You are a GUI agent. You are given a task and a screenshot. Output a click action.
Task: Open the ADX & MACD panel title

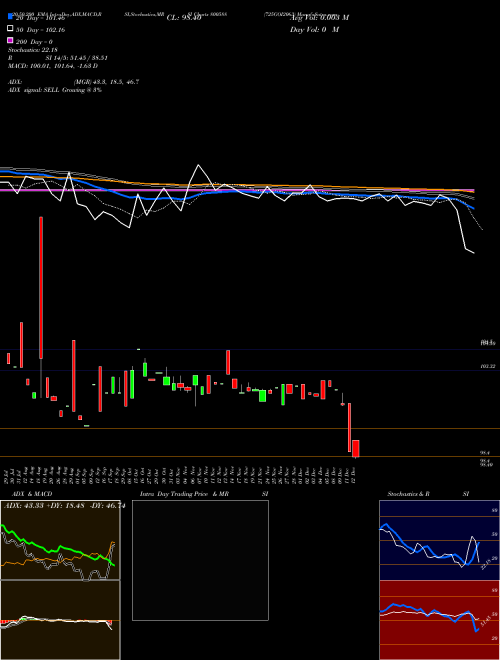32,494
